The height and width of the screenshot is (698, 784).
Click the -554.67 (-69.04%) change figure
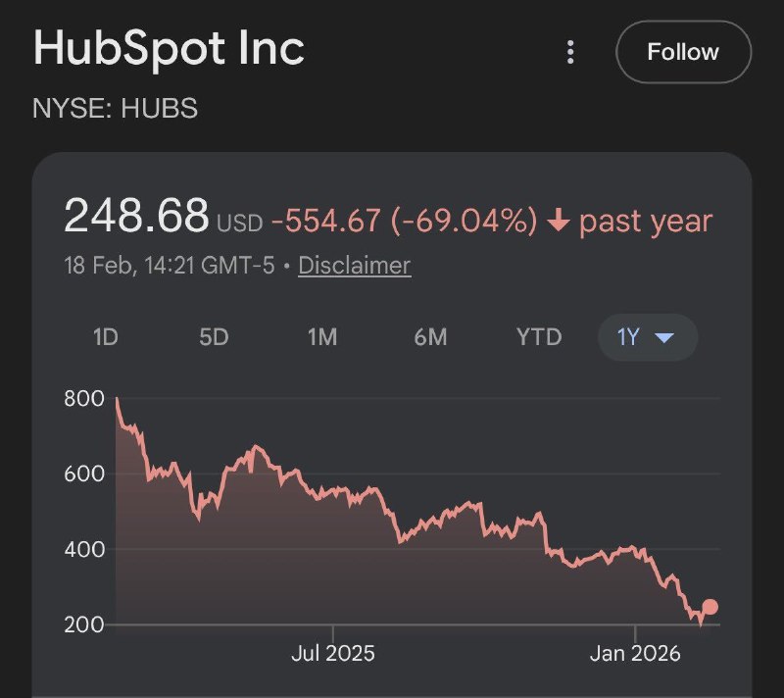[404, 222]
